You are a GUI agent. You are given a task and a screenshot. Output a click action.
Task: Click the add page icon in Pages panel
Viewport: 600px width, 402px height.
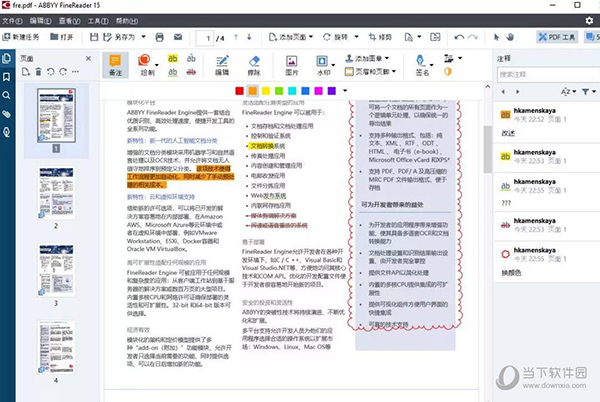pos(26,72)
